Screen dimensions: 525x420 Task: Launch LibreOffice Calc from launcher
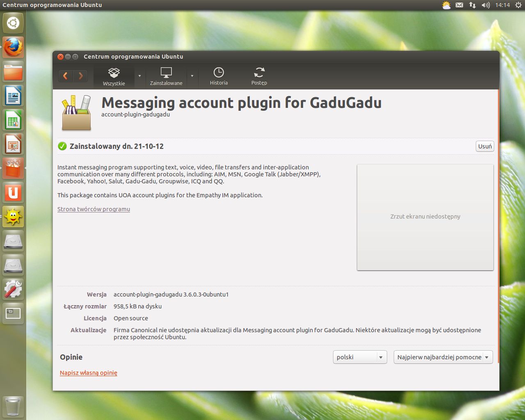coord(13,120)
